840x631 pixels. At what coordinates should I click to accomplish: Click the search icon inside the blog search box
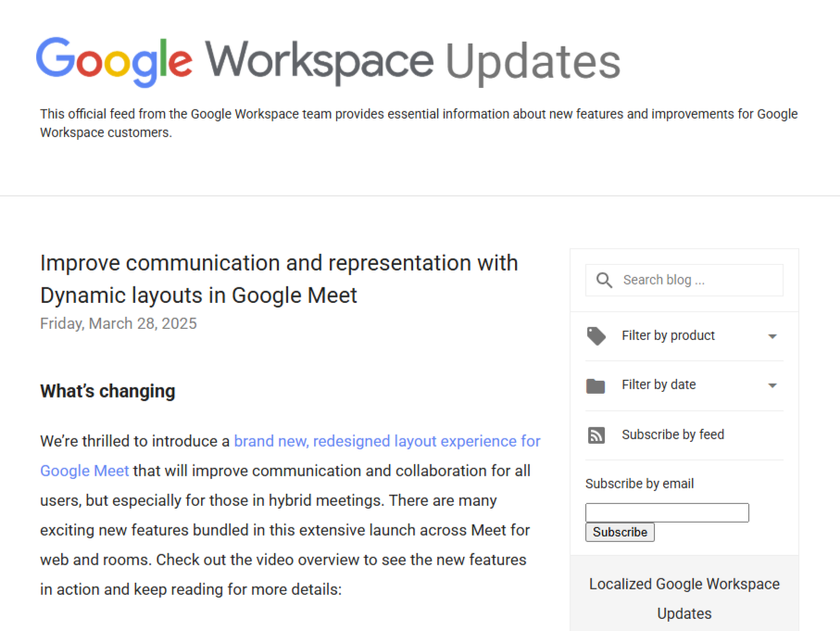pyautogui.click(x=603, y=279)
